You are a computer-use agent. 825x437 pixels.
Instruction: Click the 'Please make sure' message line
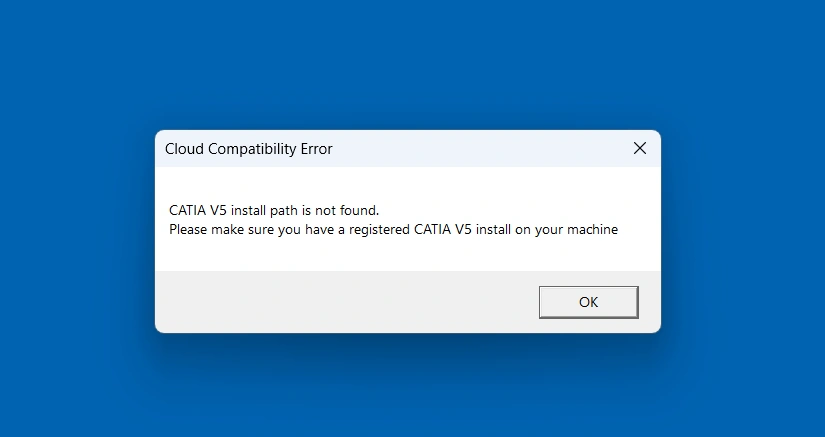pos(393,230)
